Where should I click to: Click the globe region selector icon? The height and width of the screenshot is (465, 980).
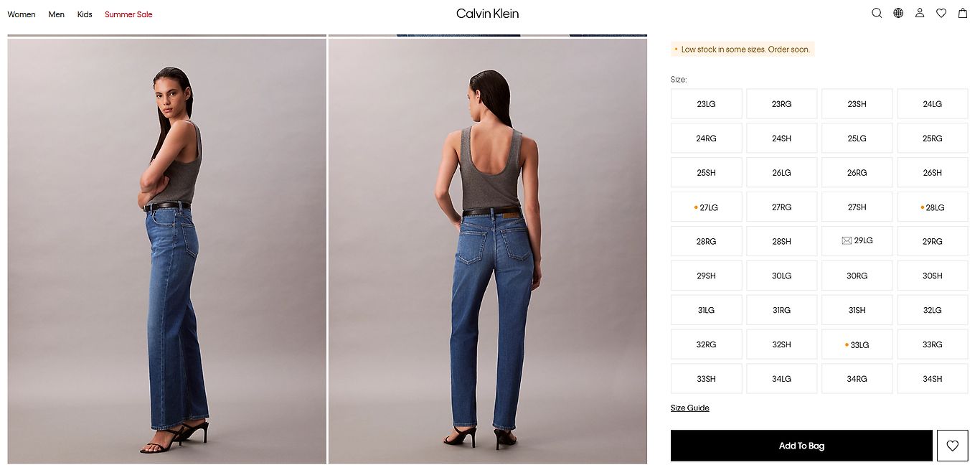898,13
